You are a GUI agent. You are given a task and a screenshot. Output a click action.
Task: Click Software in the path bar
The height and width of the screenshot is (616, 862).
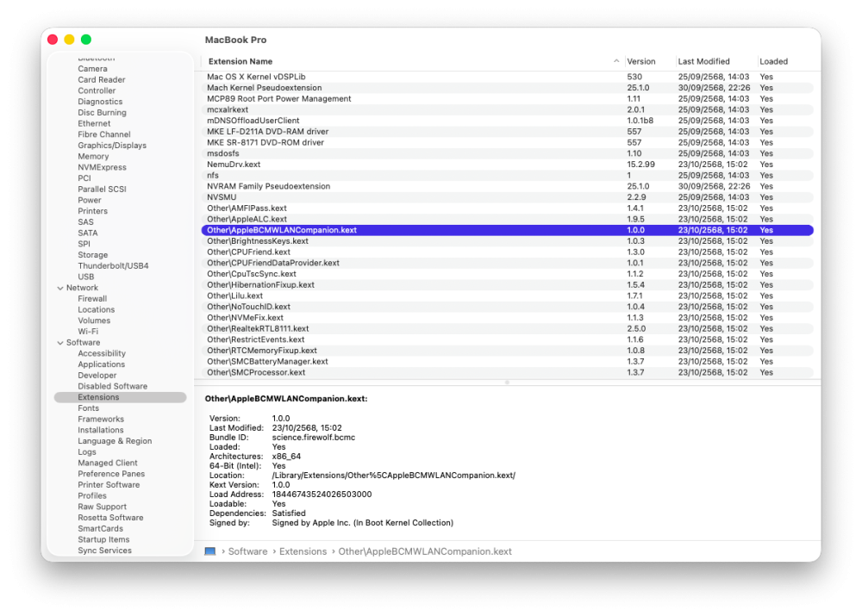(247, 551)
